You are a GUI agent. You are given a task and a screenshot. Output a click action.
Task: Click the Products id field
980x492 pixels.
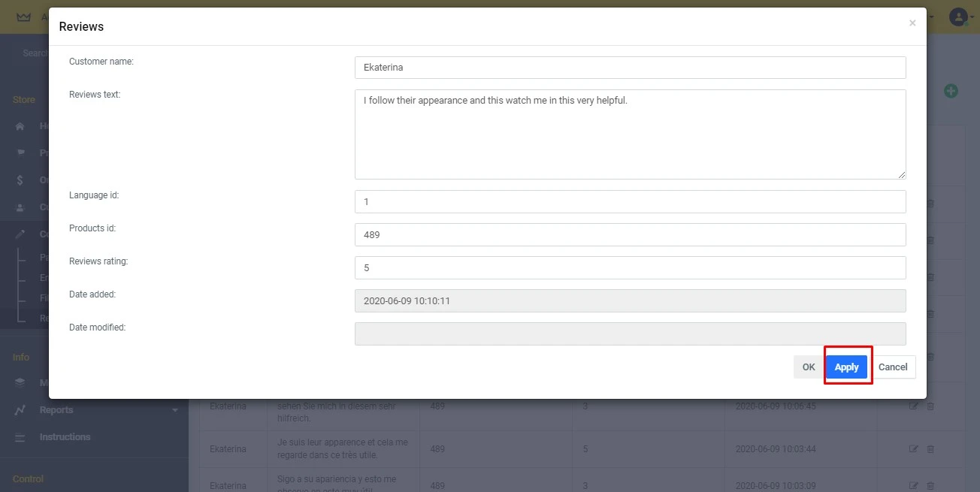click(630, 234)
